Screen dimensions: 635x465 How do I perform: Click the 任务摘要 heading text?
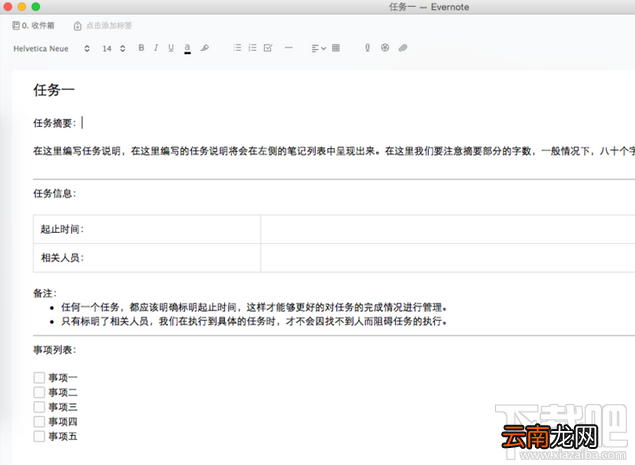(x=55, y=123)
